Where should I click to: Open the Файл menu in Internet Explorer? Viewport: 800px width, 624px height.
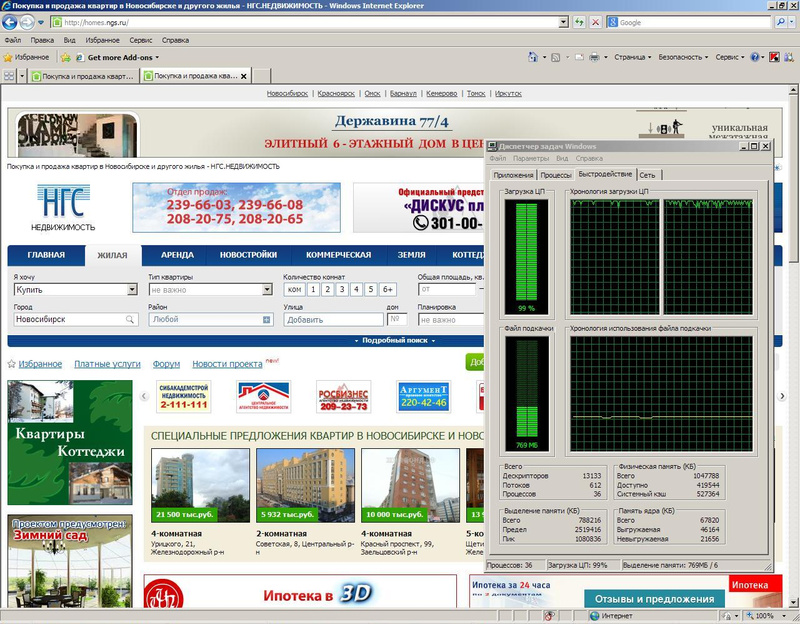click(13, 40)
